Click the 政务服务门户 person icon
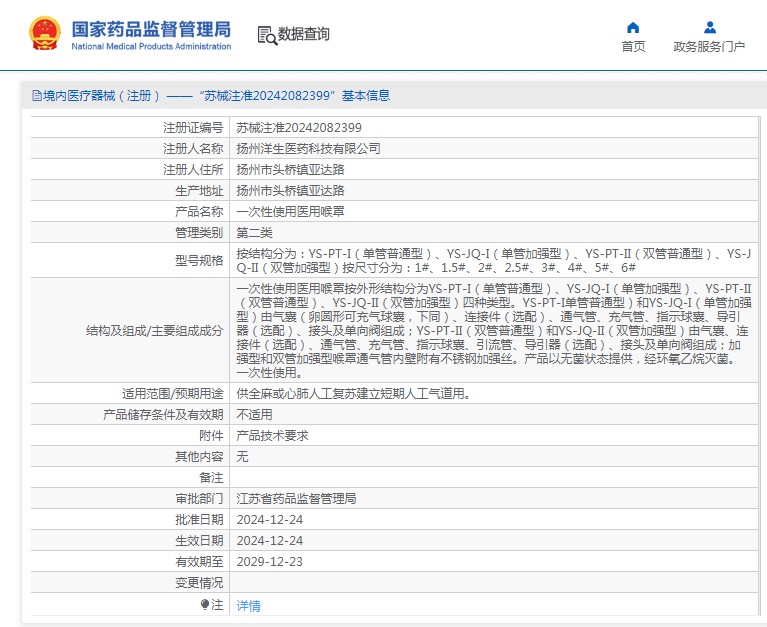The image size is (767, 627). [x=709, y=27]
